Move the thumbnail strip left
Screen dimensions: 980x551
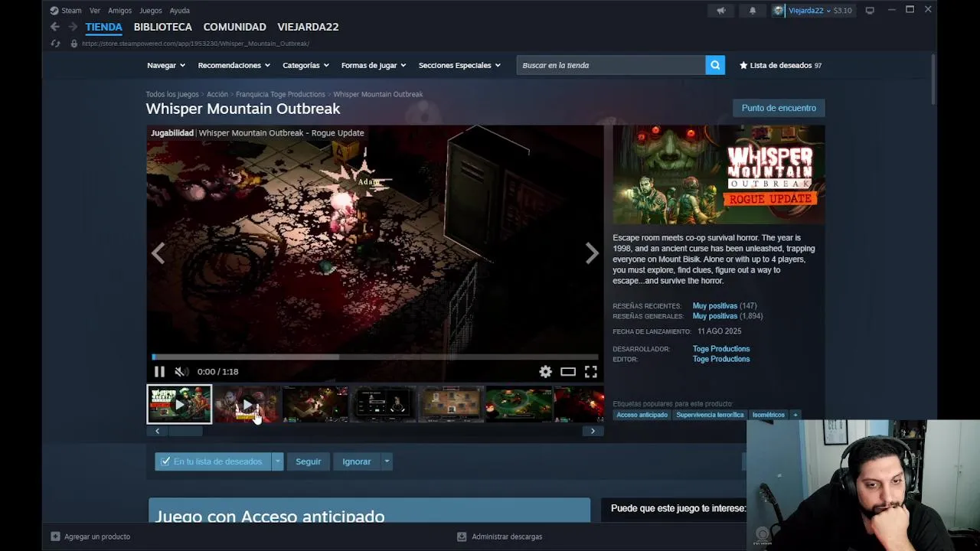[157, 431]
